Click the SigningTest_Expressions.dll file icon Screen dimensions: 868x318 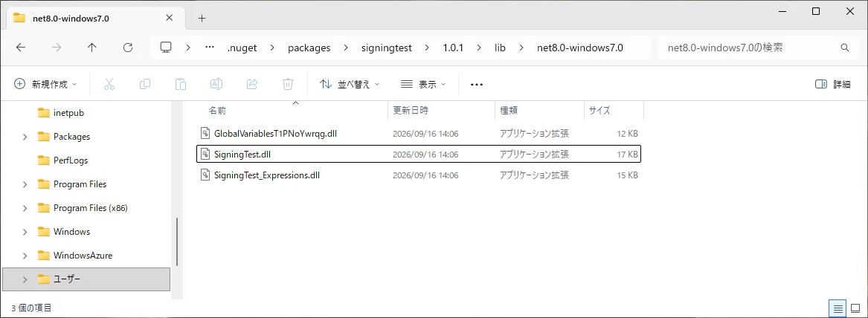(205, 175)
